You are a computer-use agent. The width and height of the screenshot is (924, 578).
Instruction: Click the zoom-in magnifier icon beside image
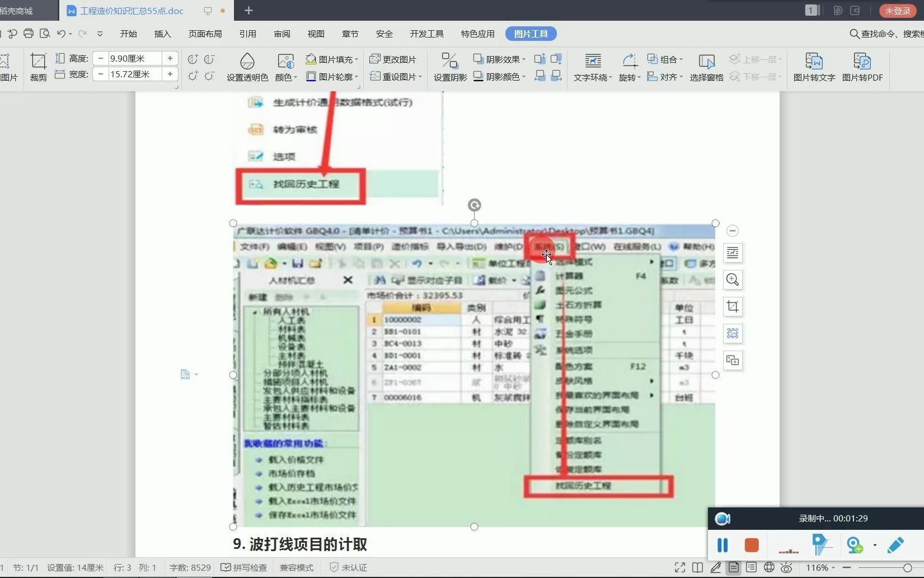click(733, 279)
